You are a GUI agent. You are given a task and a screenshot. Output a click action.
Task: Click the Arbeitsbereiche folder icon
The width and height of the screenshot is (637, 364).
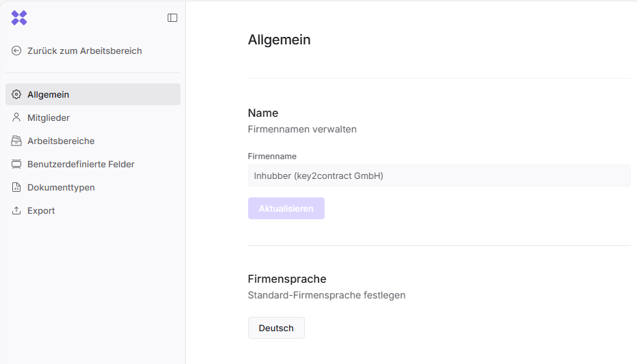point(16,141)
